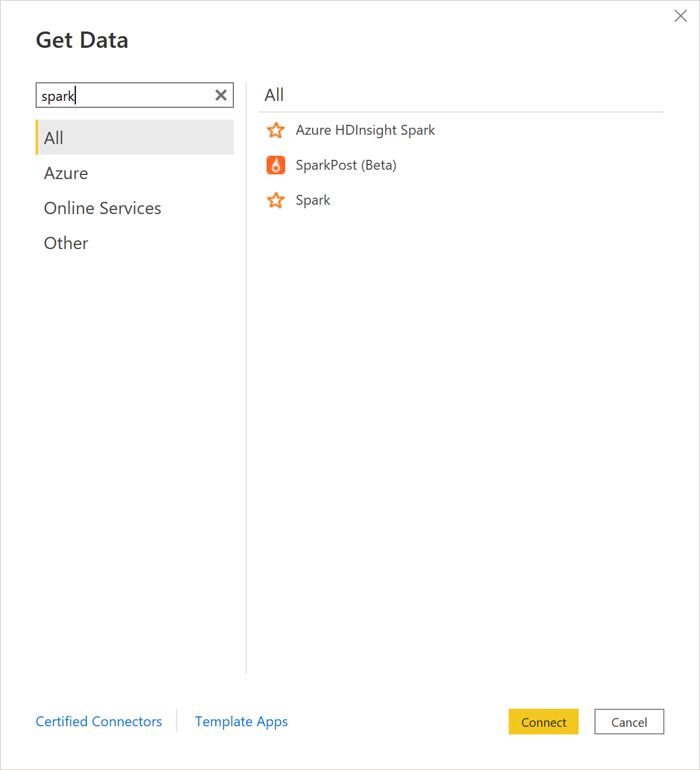This screenshot has height=770, width=700.
Task: Close the Get Data dialog
Action: click(681, 16)
